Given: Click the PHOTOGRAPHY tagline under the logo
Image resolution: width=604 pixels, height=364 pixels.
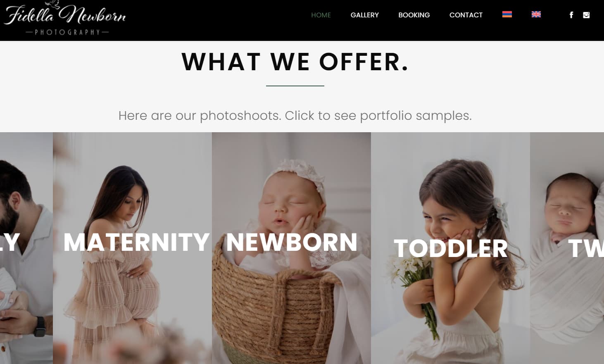Looking at the screenshot, I should [67, 32].
